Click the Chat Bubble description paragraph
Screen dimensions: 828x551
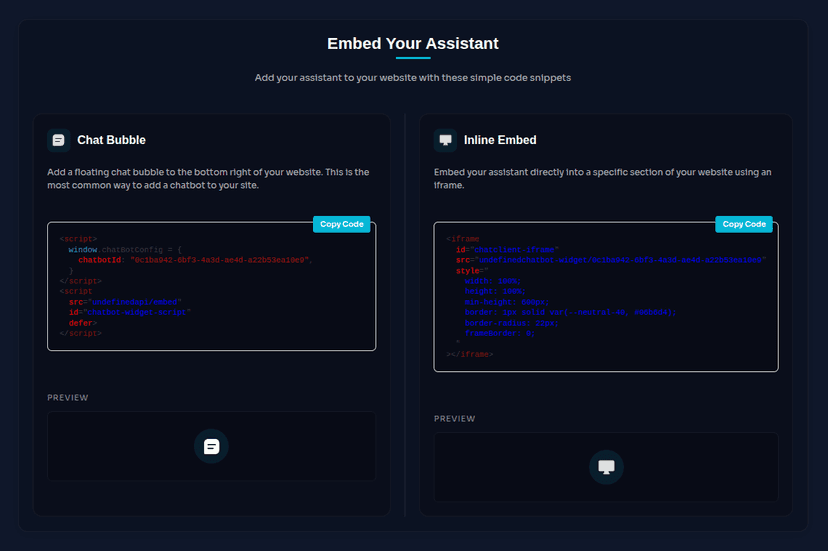point(208,179)
